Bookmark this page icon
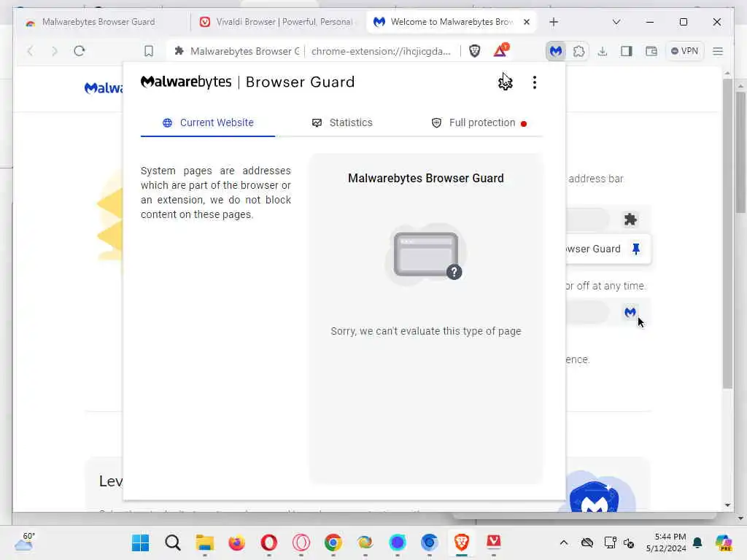This screenshot has height=560, width=747. pyautogui.click(x=149, y=51)
